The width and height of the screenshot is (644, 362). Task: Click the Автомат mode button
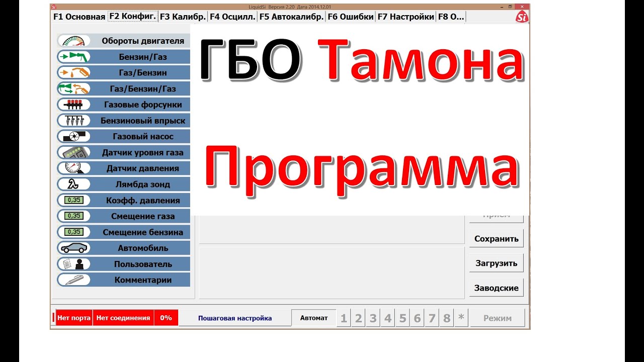tap(314, 318)
